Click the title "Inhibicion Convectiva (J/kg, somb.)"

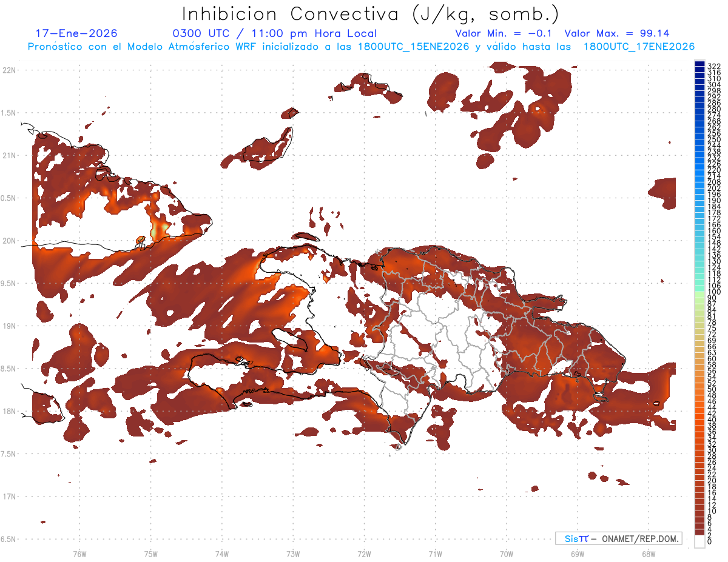coord(371,14)
